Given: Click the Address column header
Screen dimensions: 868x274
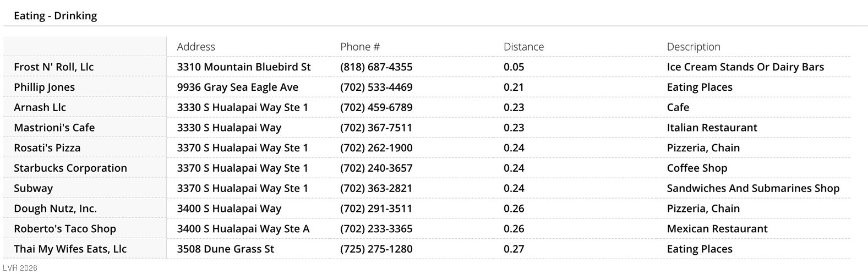Looking at the screenshot, I should click(196, 47).
